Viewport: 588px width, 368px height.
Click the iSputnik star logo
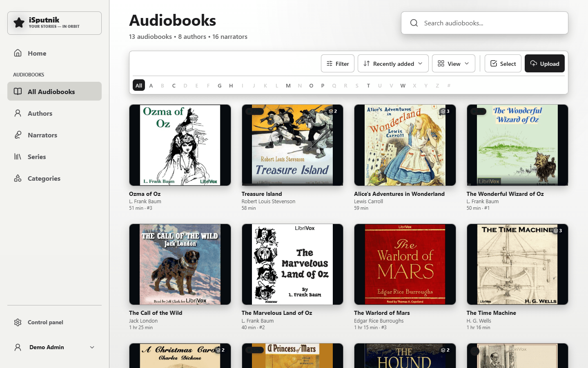(19, 22)
